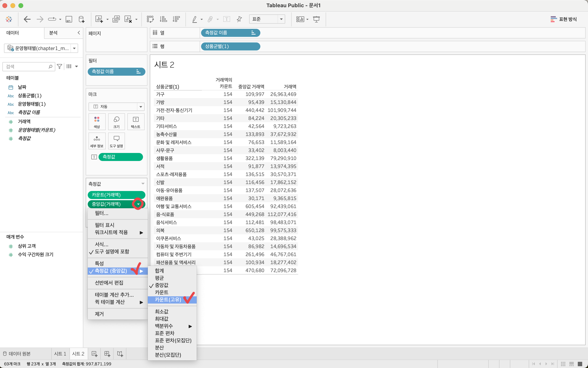
Task: Click the presentation mode icon
Action: click(x=316, y=19)
